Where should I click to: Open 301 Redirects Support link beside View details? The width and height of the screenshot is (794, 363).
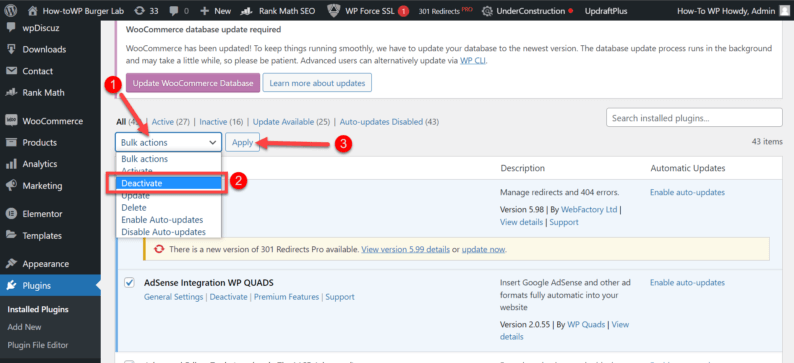(564, 222)
